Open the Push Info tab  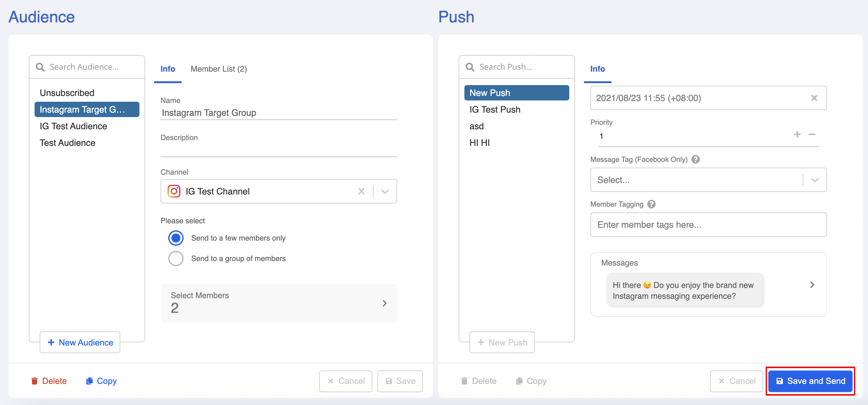tap(597, 69)
